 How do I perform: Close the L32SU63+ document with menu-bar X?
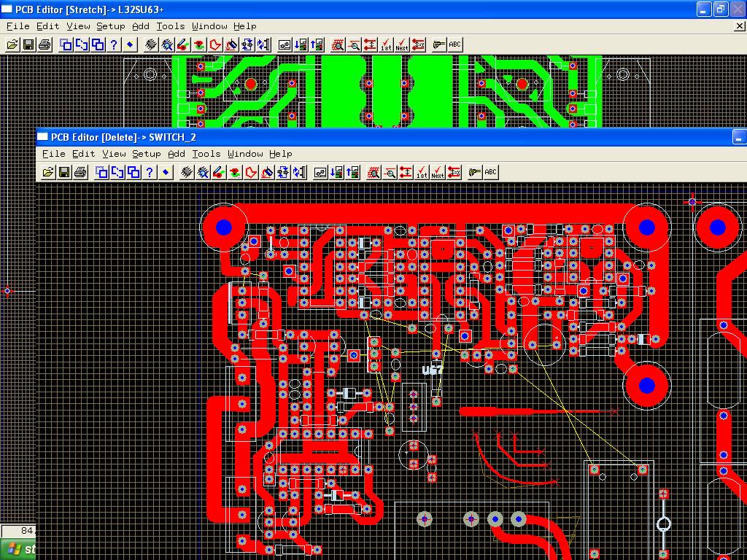[740, 27]
